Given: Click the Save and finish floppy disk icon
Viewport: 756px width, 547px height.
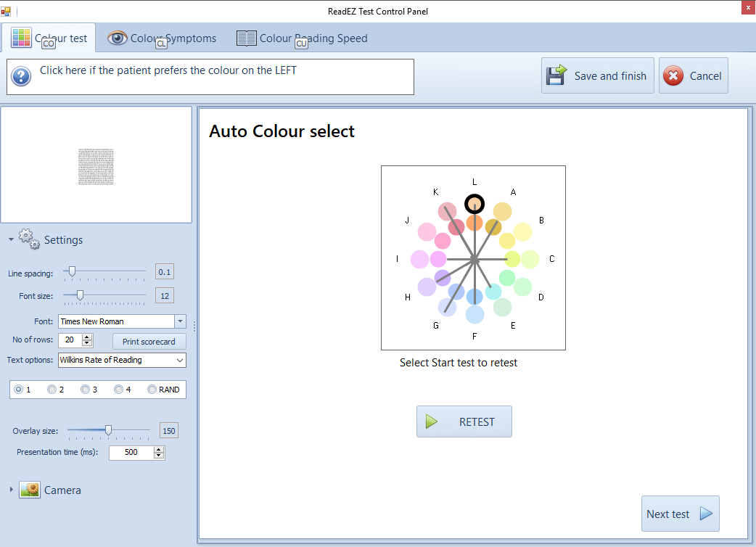Looking at the screenshot, I should click(x=556, y=76).
